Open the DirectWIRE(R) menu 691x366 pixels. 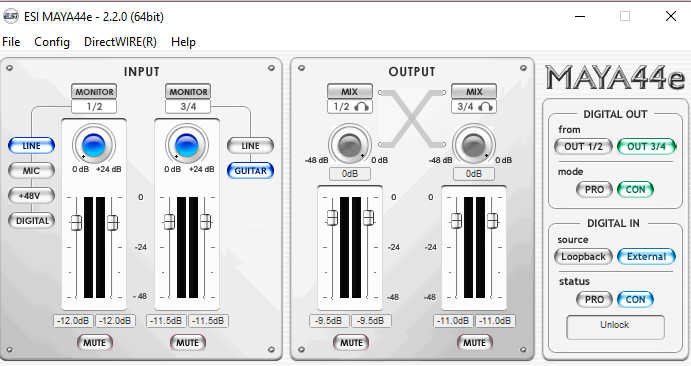coord(120,42)
